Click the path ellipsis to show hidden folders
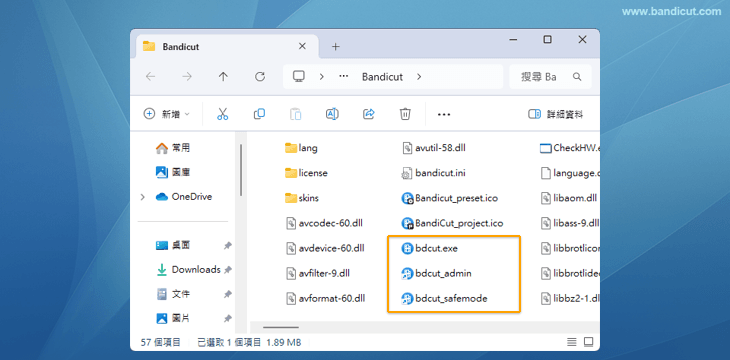 [x=344, y=77]
